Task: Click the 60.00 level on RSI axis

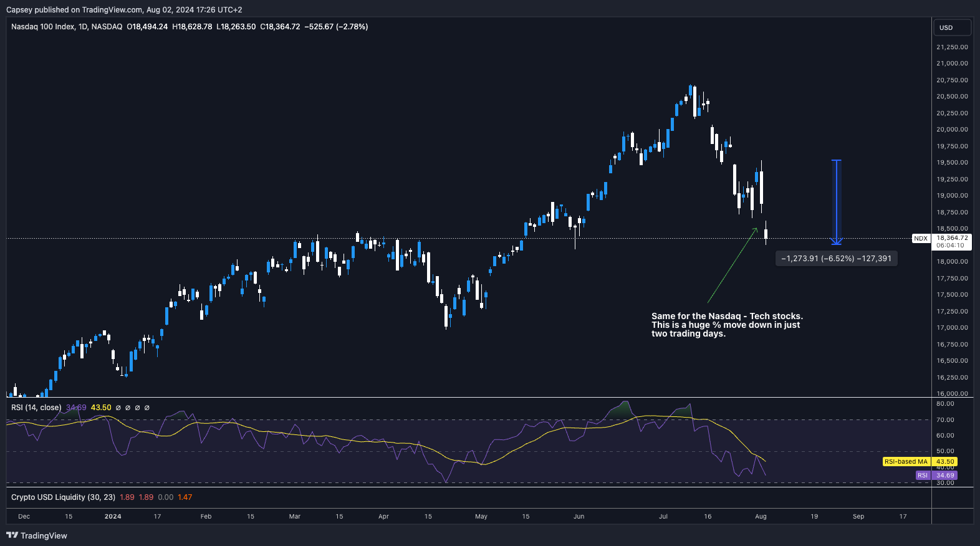Action: pos(945,436)
